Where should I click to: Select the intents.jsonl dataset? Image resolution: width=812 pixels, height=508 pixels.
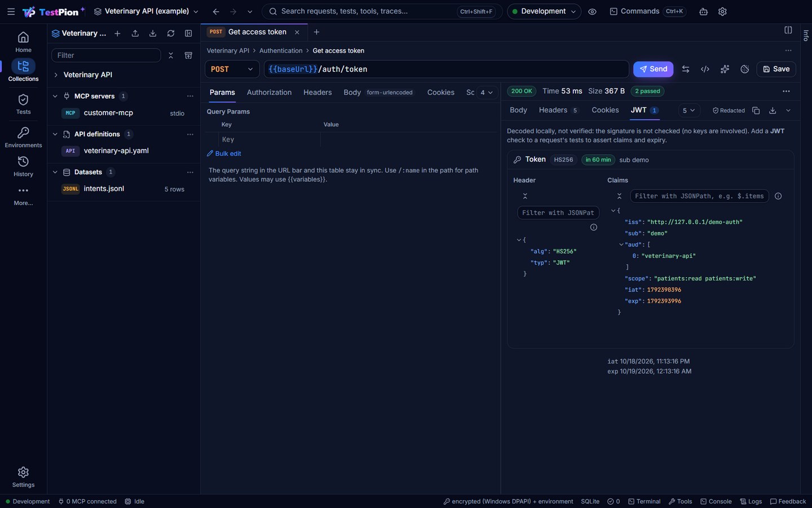tap(123, 189)
